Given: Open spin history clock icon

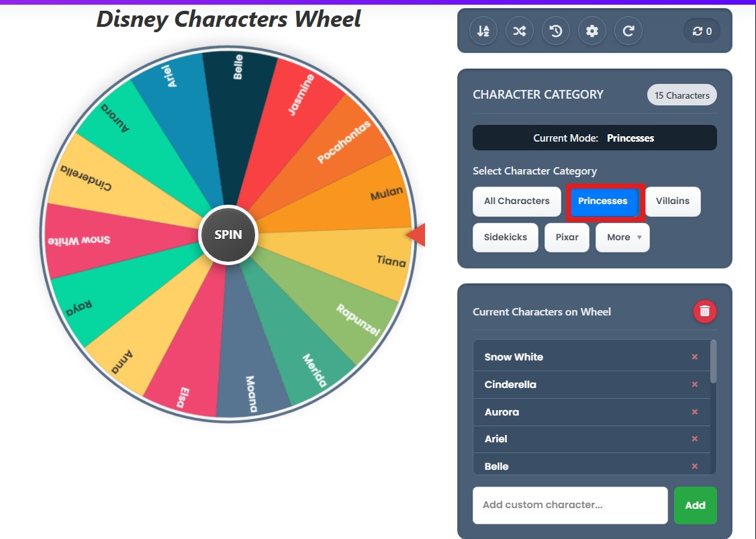Looking at the screenshot, I should [x=555, y=32].
